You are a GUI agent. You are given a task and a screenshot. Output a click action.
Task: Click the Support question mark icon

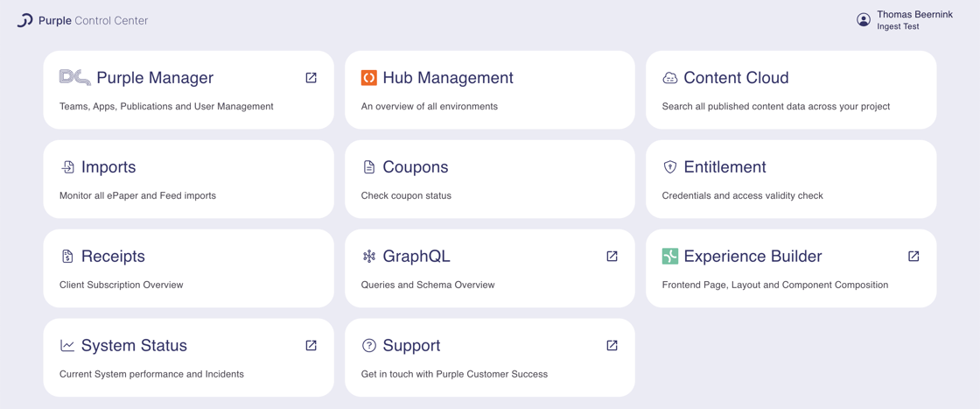click(368, 346)
